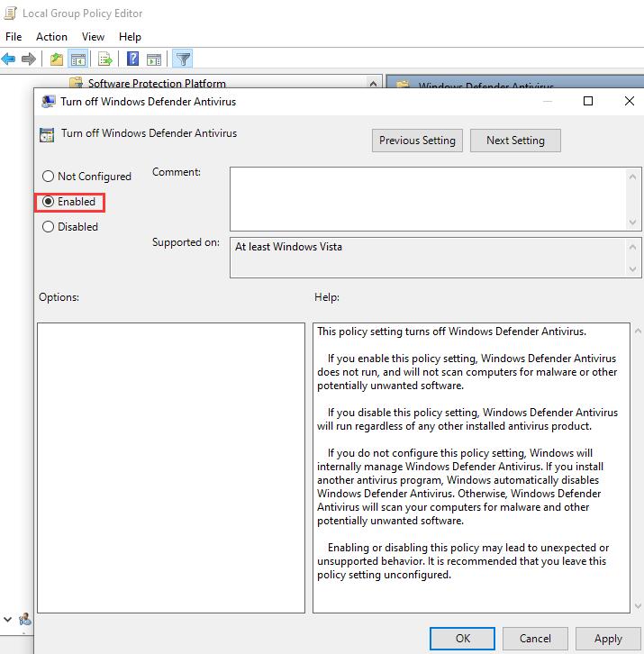The width and height of the screenshot is (644, 654).
Task: Click the Up one level folder icon
Action: click(x=57, y=59)
